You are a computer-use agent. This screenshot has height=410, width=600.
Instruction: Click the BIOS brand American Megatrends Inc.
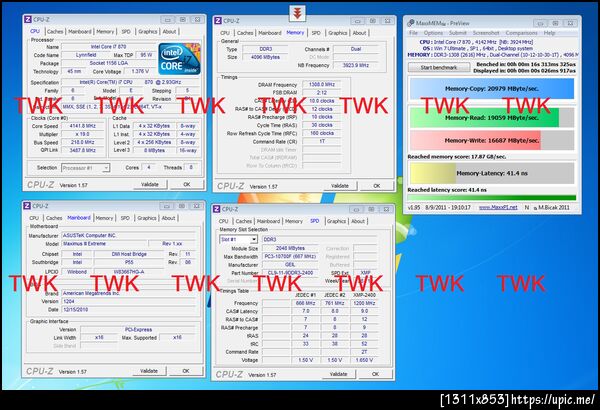(129, 293)
